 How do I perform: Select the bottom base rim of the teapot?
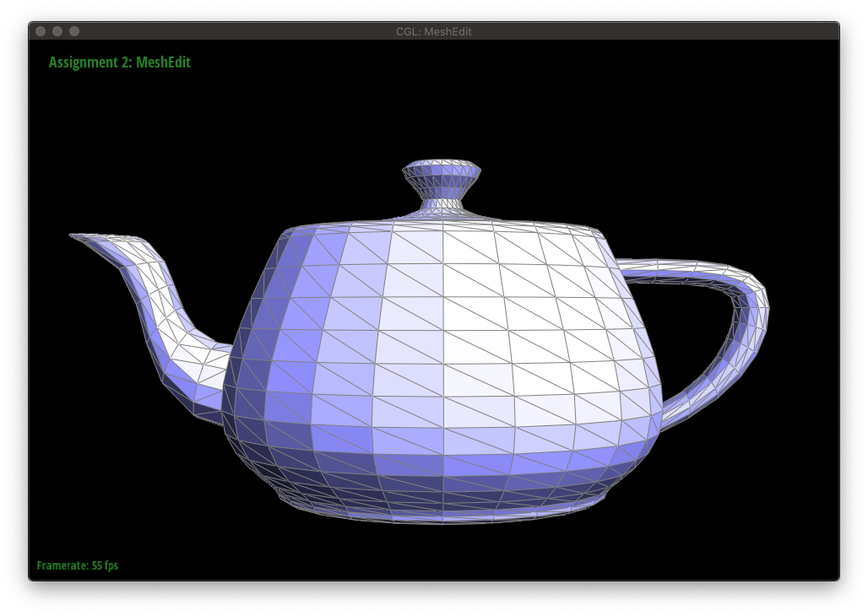point(439,515)
